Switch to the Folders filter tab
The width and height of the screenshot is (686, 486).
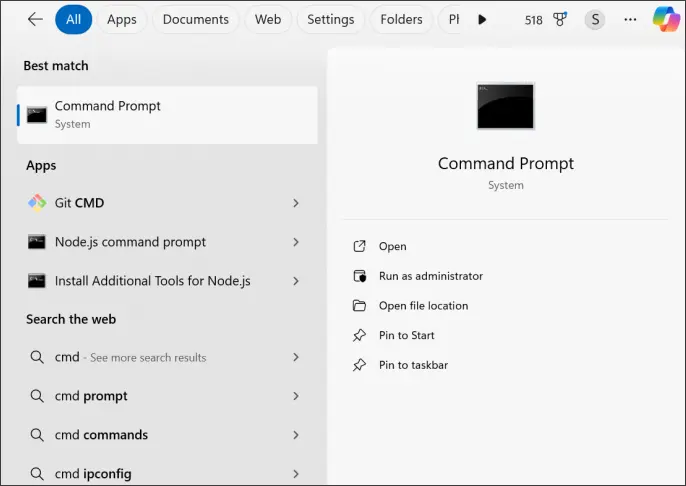click(x=401, y=19)
